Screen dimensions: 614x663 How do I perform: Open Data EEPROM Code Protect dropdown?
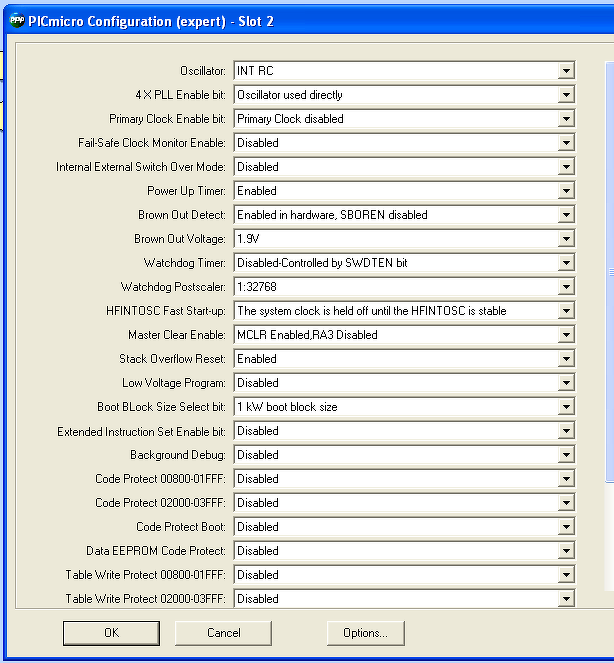(404, 551)
